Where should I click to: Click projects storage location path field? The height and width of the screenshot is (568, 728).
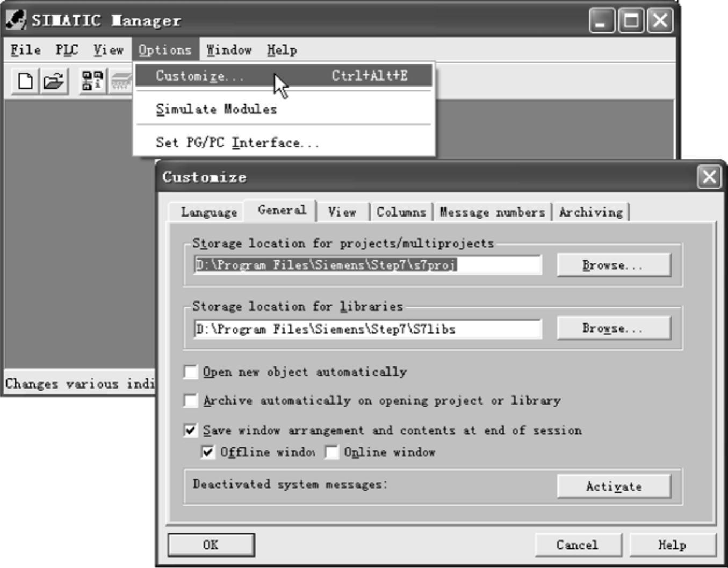(x=367, y=265)
